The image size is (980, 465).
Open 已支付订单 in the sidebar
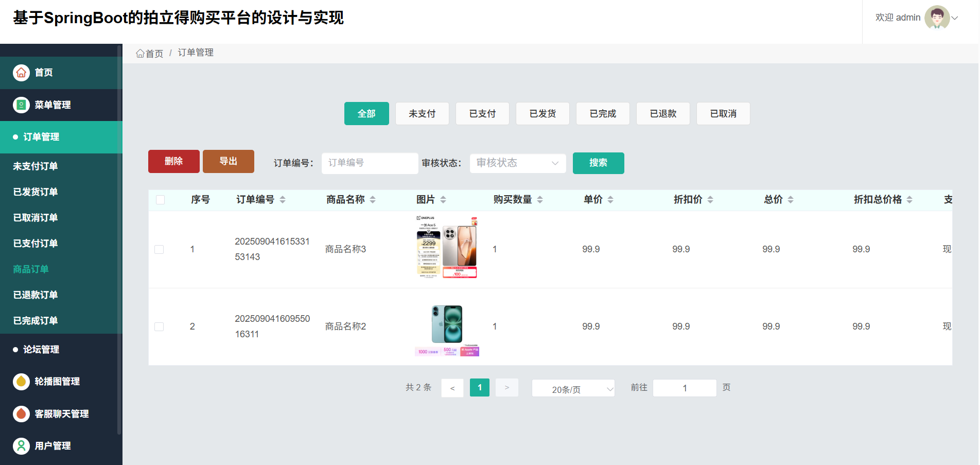(61, 244)
